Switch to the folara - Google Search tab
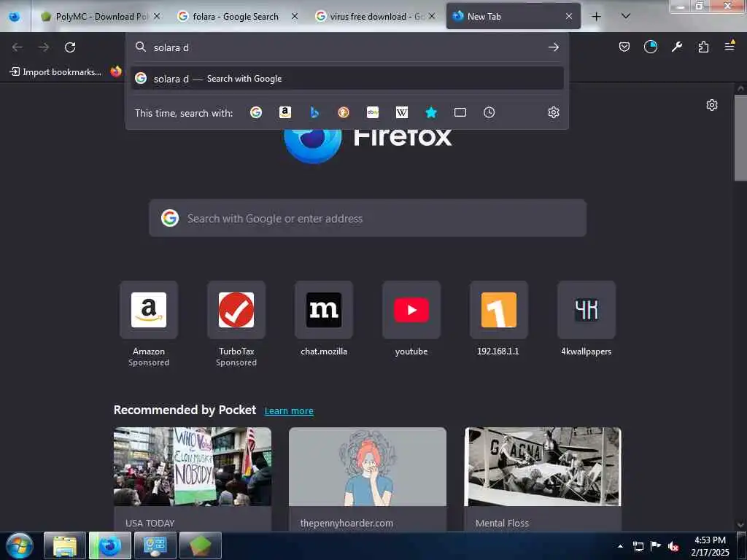 (x=237, y=17)
